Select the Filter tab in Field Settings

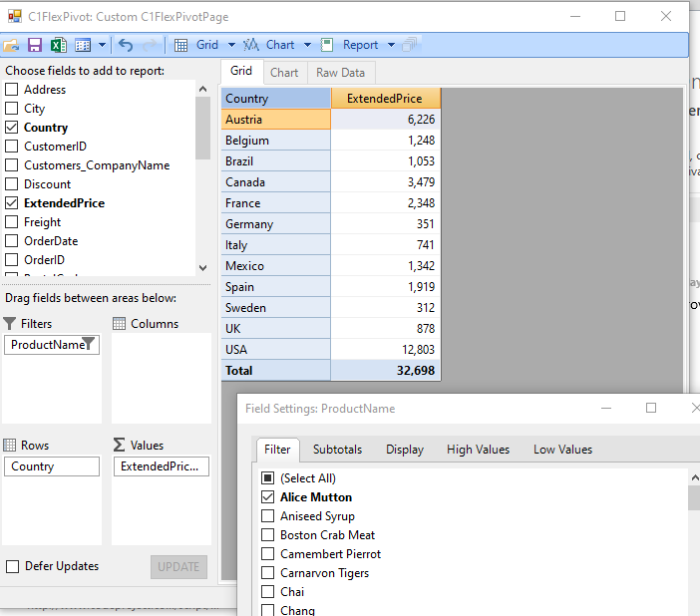[277, 450]
